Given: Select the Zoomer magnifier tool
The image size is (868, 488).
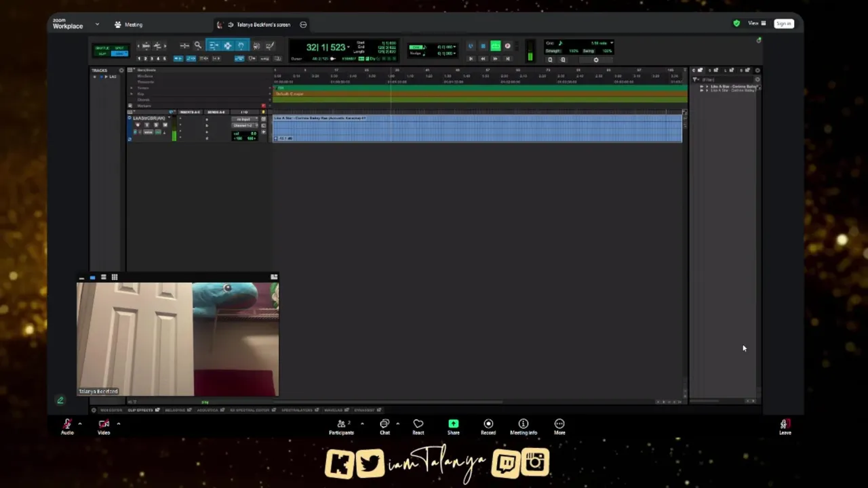Looking at the screenshot, I should click(x=198, y=45).
